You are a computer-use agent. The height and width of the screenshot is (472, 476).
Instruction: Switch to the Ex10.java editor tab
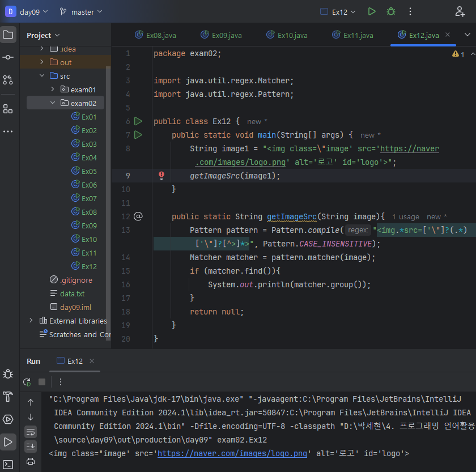tap(287, 35)
